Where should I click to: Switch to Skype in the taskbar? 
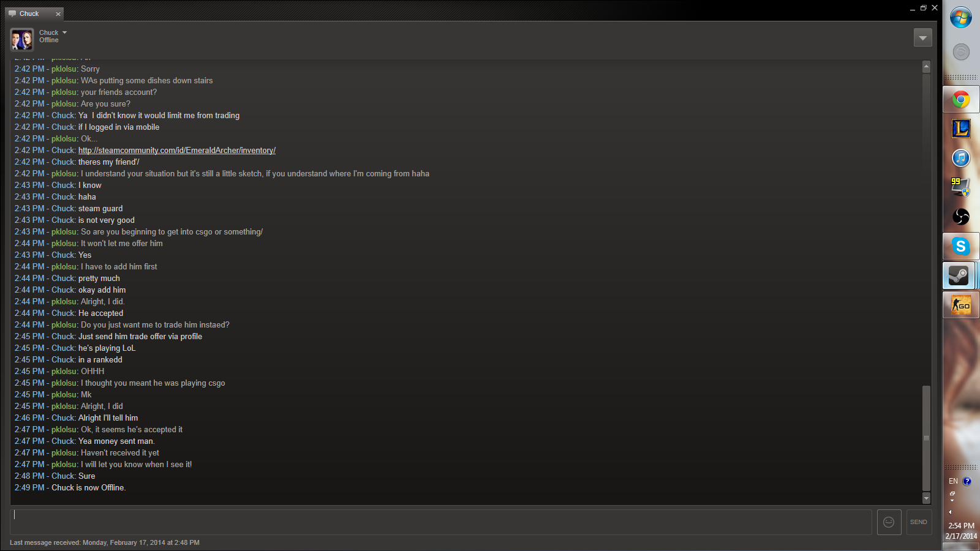coord(960,246)
